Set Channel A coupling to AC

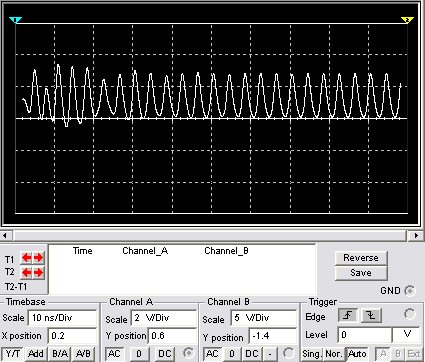pyautogui.click(x=114, y=353)
